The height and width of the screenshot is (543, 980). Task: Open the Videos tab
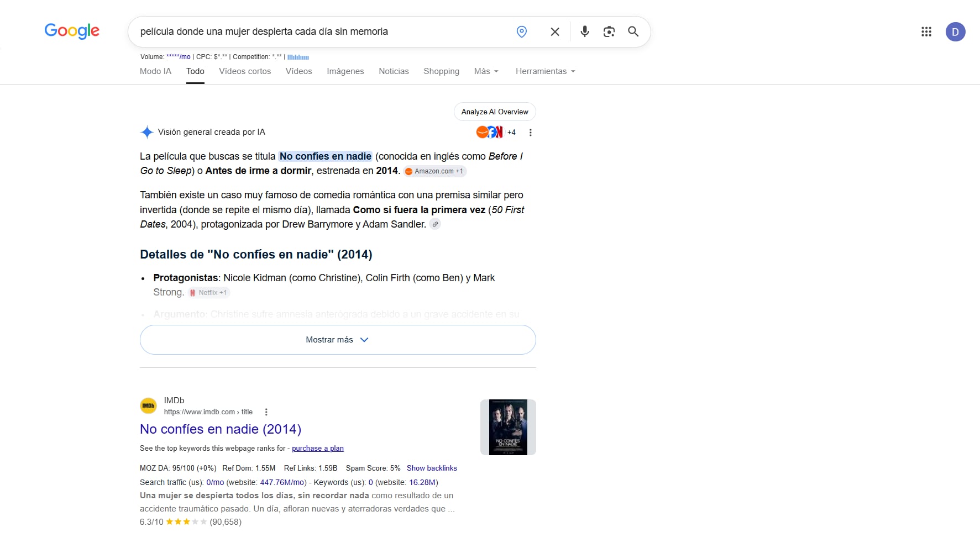coord(298,71)
